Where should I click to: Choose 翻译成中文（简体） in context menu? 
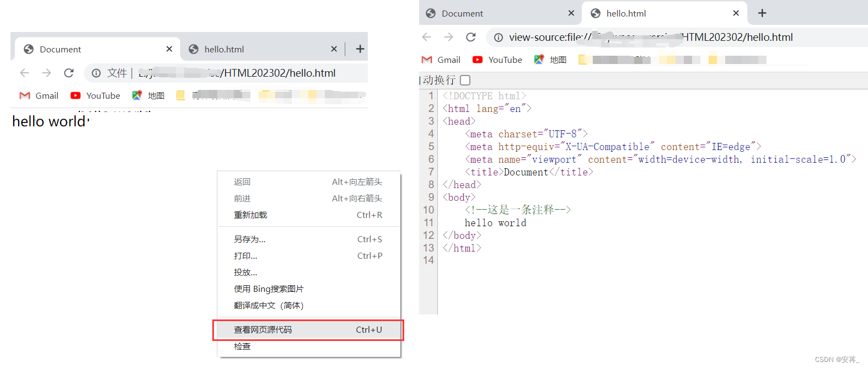point(308,305)
